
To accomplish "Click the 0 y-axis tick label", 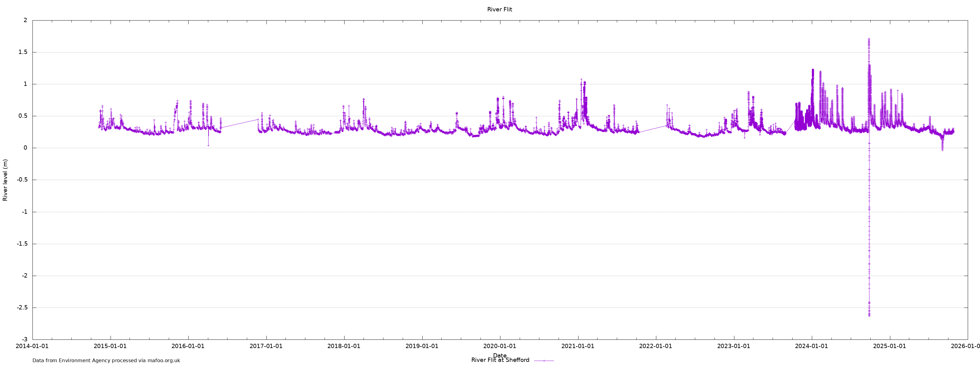I will point(25,148).
